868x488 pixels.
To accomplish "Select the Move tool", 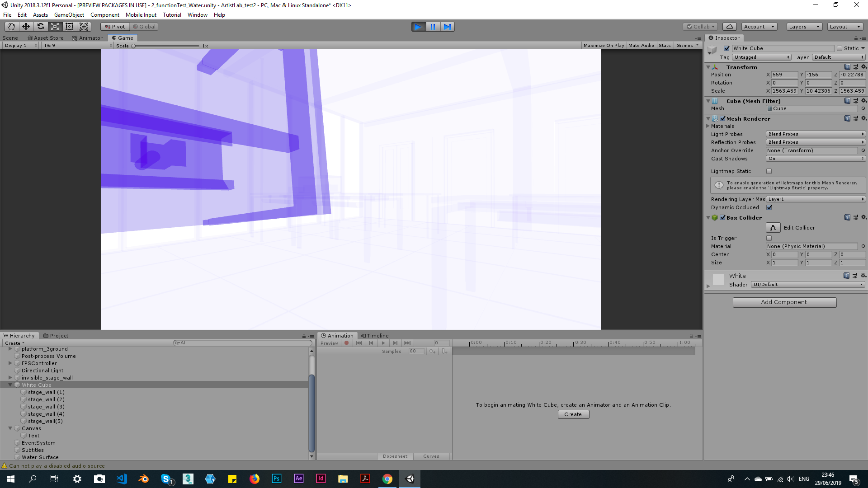I will click(x=26, y=27).
